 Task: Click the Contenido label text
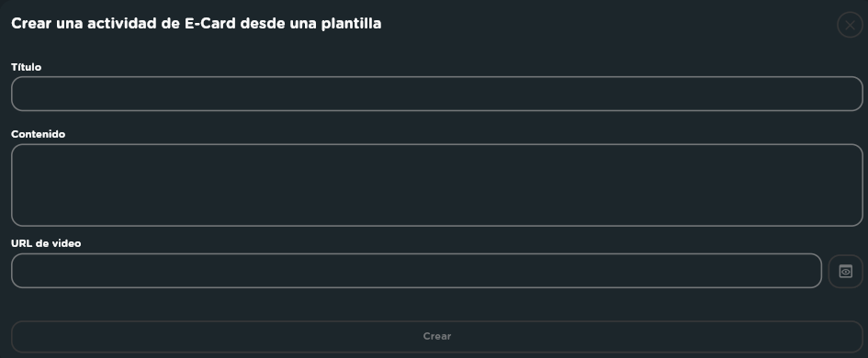(39, 134)
